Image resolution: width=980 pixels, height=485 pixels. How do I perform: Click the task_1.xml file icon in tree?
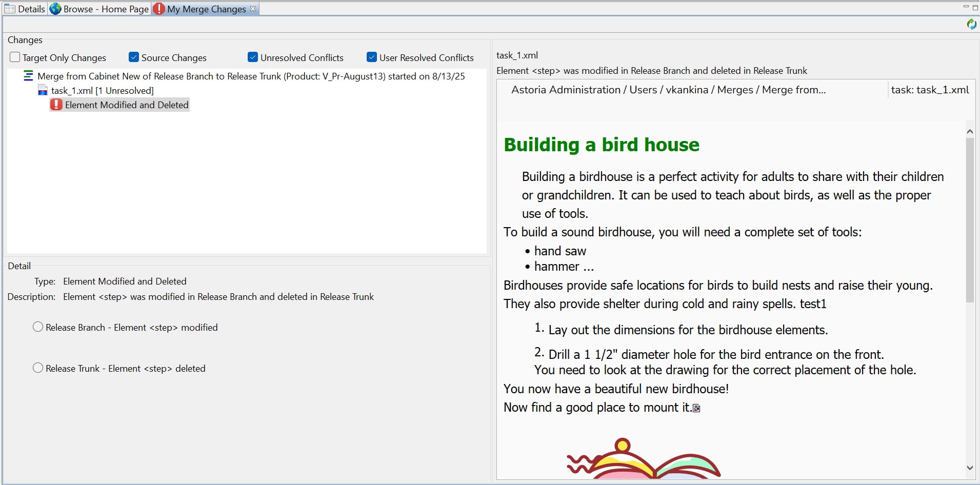click(x=43, y=91)
